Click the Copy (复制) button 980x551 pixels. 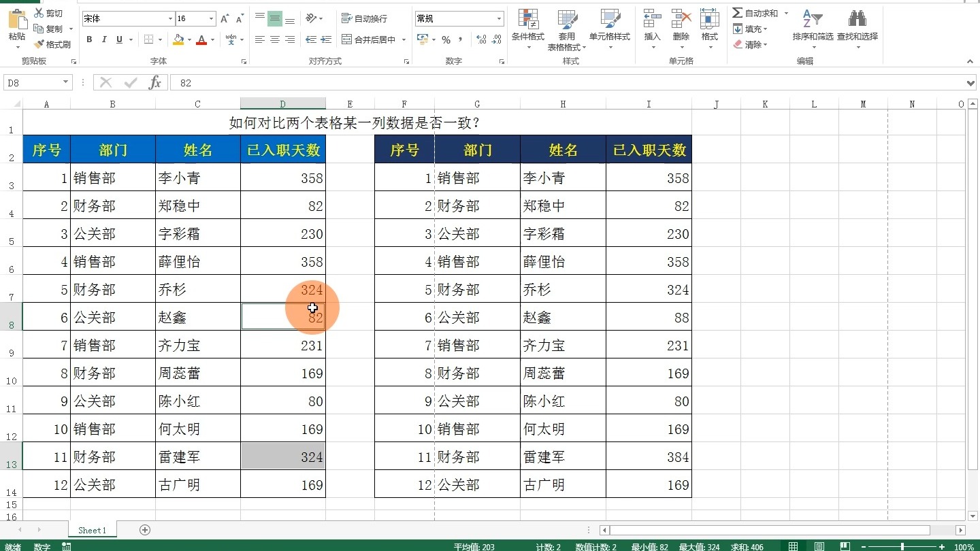(48, 29)
